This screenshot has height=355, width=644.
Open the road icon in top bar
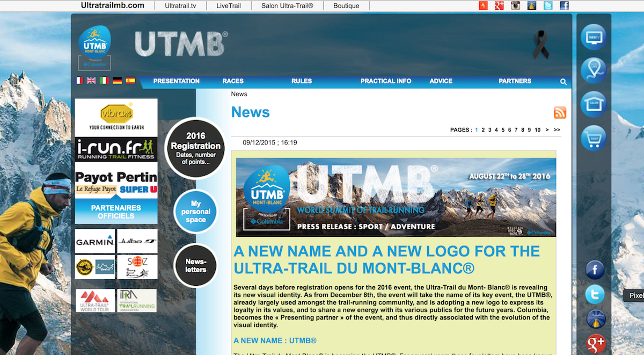531,6
